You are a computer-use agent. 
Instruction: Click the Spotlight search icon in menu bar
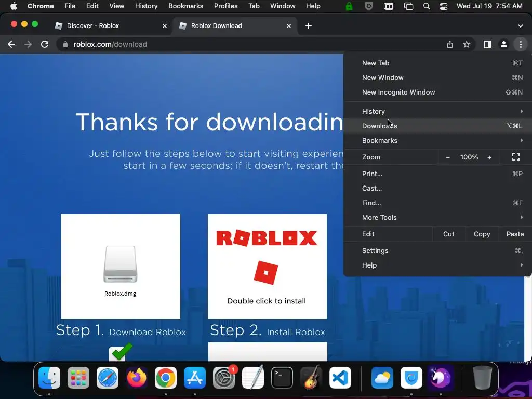[x=427, y=6]
